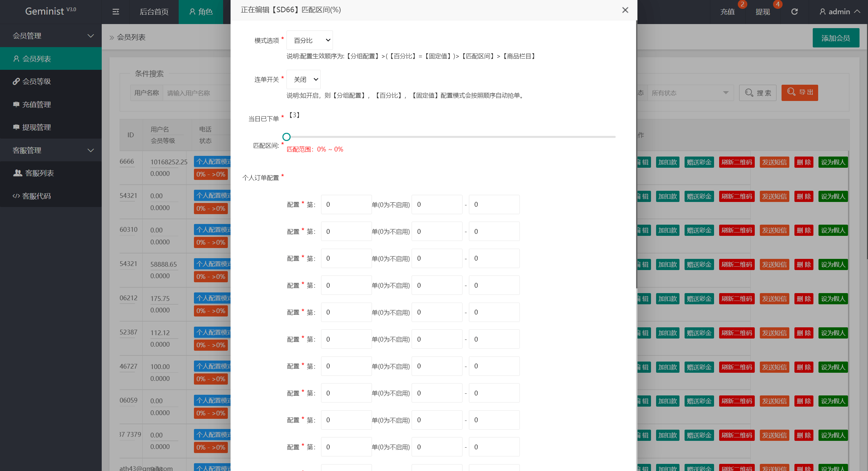Select the 角色 tab
The width and height of the screenshot is (868, 471).
[201, 12]
